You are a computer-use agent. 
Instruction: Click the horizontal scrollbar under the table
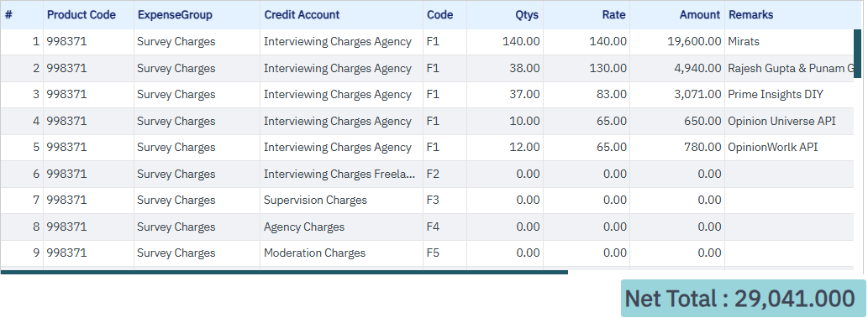(285, 272)
